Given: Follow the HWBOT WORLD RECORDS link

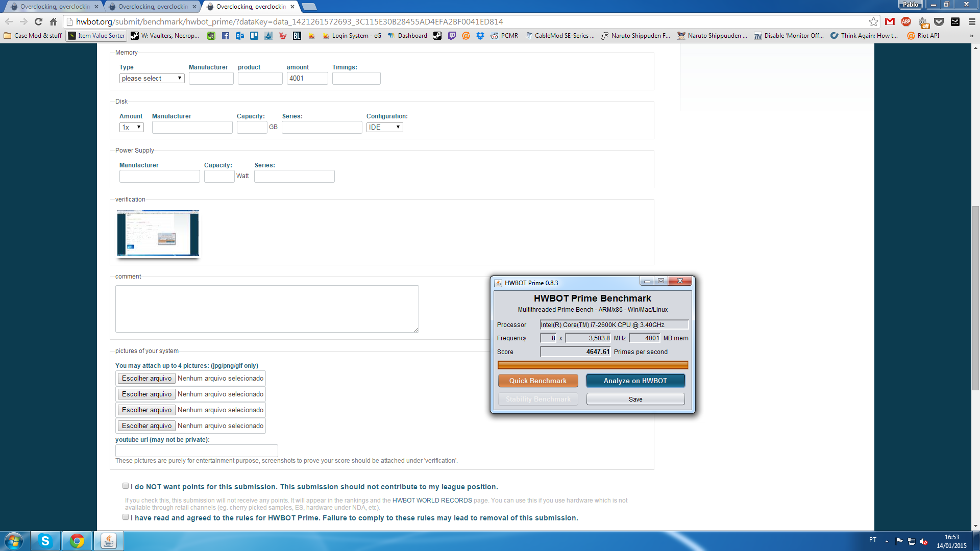Looking at the screenshot, I should pyautogui.click(x=432, y=500).
